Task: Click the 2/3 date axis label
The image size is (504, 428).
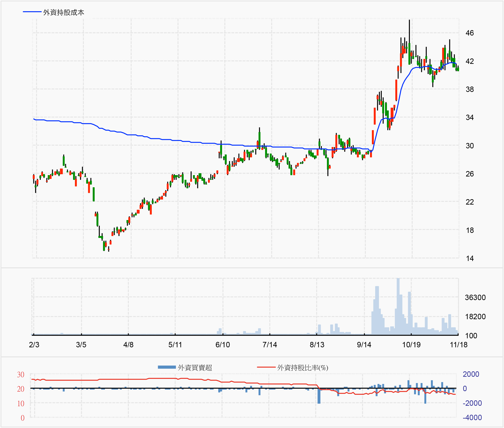Action: 34,345
